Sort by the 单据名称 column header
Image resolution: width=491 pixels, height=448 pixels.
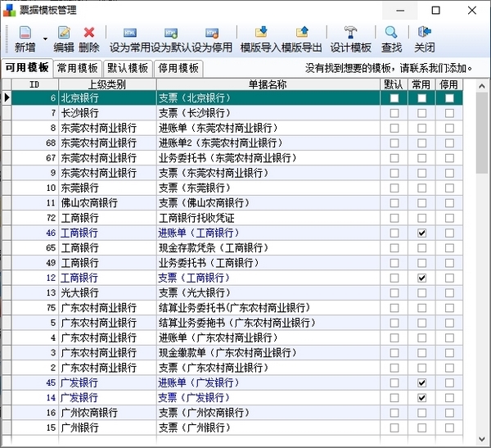[x=268, y=84]
